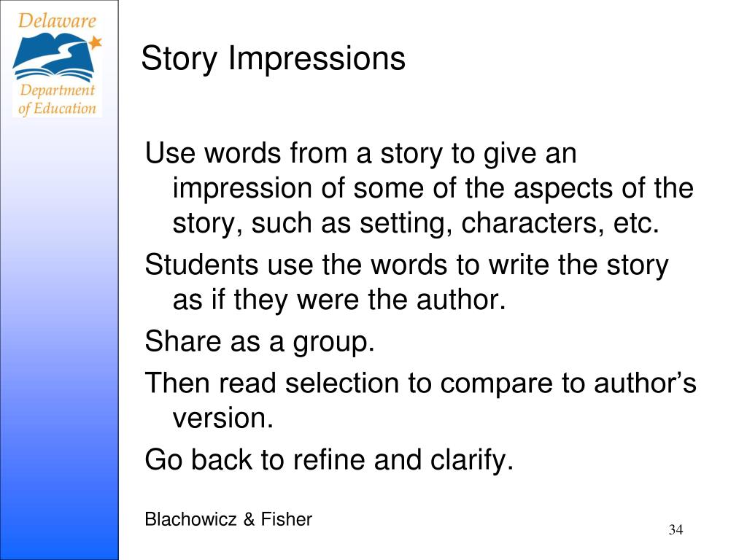Click the 'Then read selection to compare' line

pyautogui.click(x=420, y=384)
